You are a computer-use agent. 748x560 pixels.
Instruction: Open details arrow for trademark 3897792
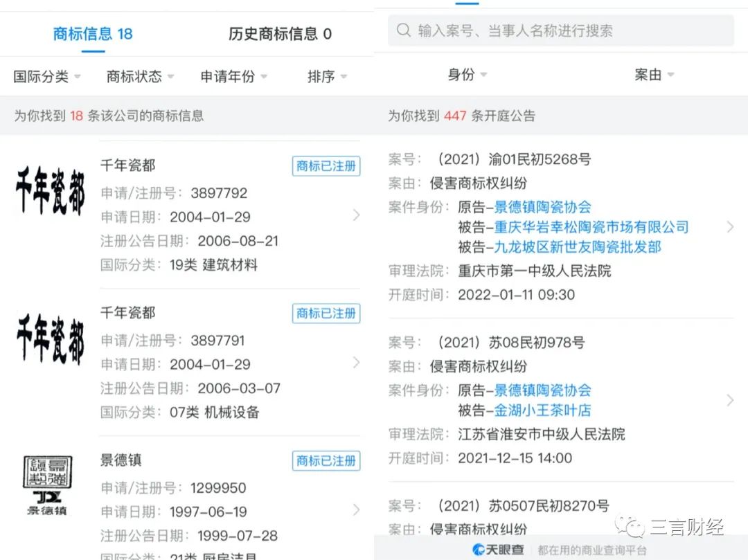(x=357, y=215)
